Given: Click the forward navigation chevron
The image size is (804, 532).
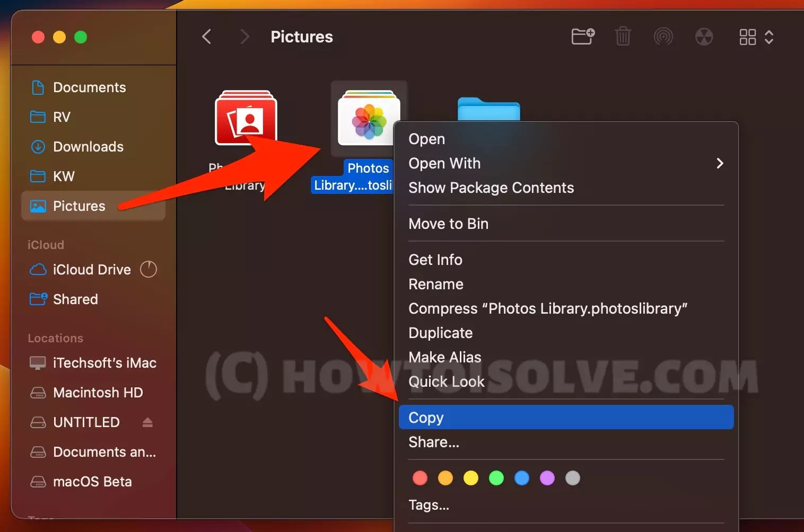Looking at the screenshot, I should 244,37.
